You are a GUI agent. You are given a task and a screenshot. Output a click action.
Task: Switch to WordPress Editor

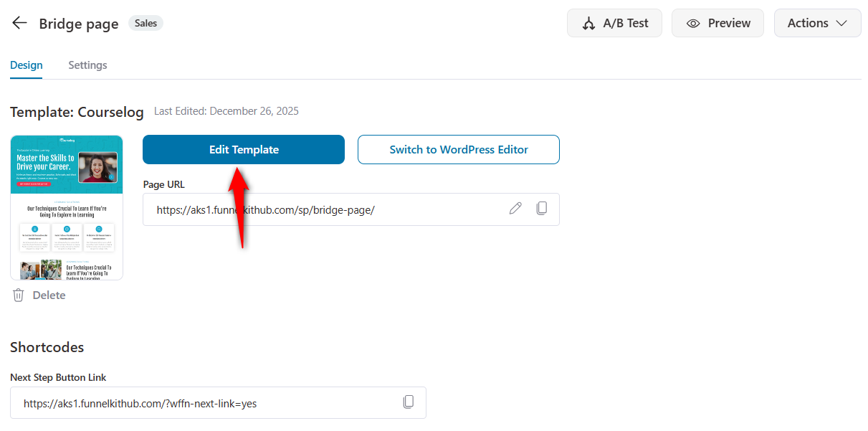point(458,149)
